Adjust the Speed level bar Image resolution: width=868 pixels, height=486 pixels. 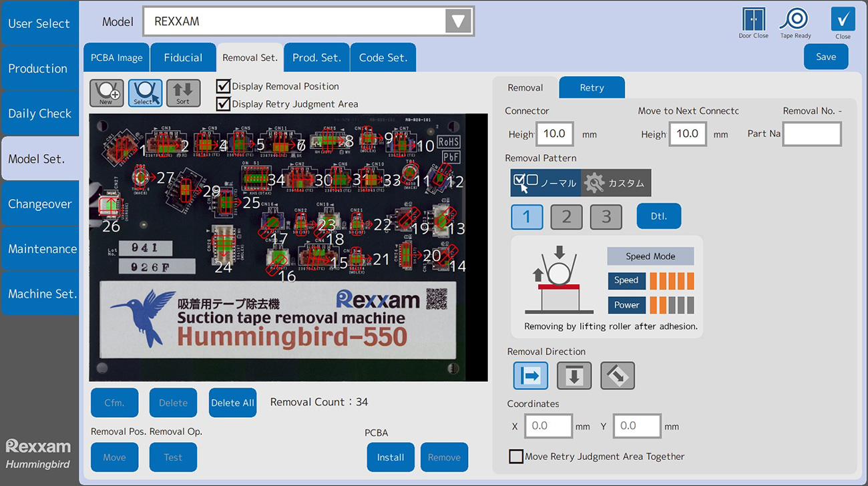[672, 280]
